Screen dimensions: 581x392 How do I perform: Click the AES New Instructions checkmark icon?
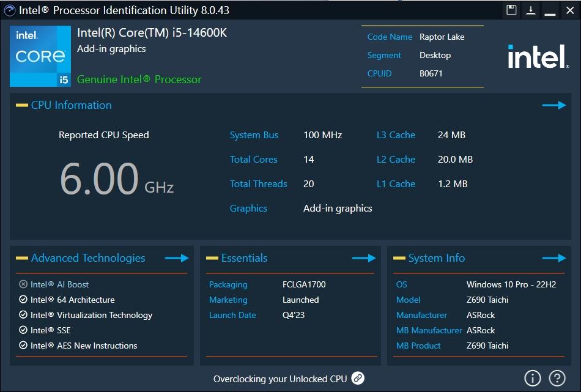pyautogui.click(x=23, y=346)
